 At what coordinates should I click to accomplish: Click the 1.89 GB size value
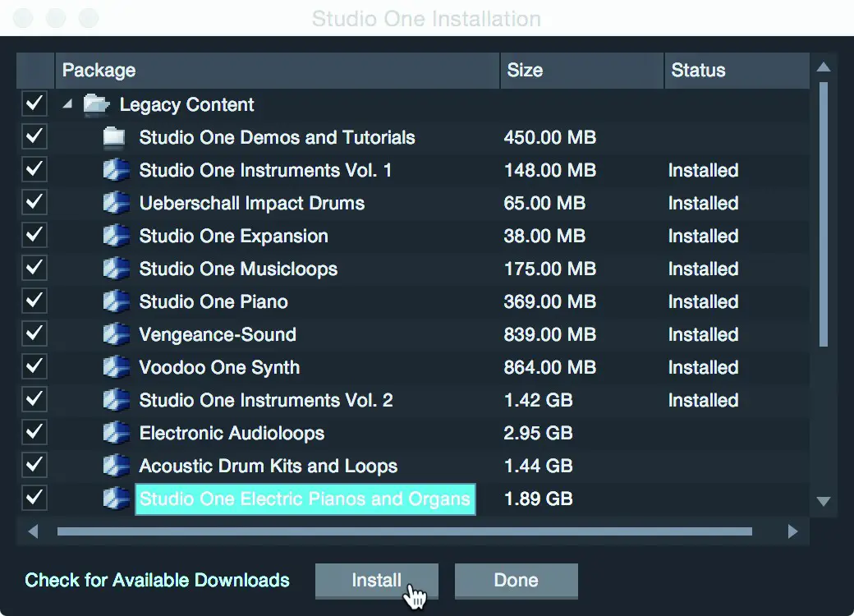pos(538,499)
